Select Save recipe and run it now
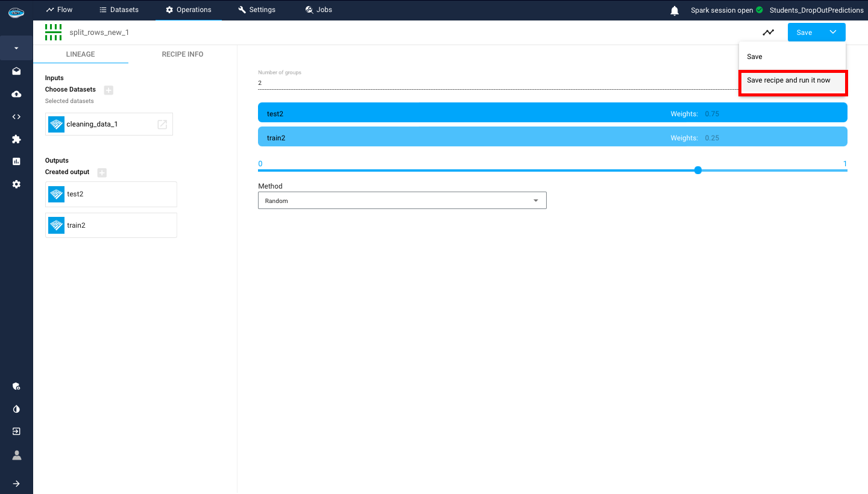868x494 pixels. coord(788,80)
